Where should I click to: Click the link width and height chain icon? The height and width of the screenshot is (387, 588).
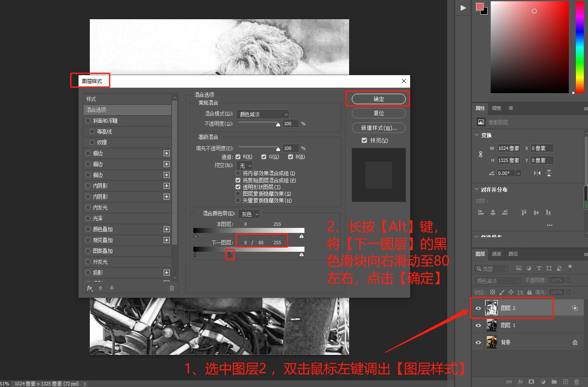coord(481,154)
